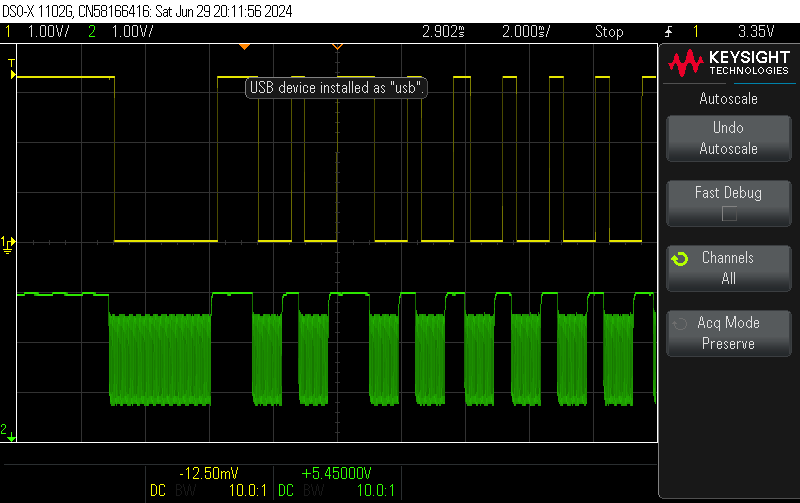The height and width of the screenshot is (503, 800).
Task: Click the Autoscale menu title
Action: point(729,98)
